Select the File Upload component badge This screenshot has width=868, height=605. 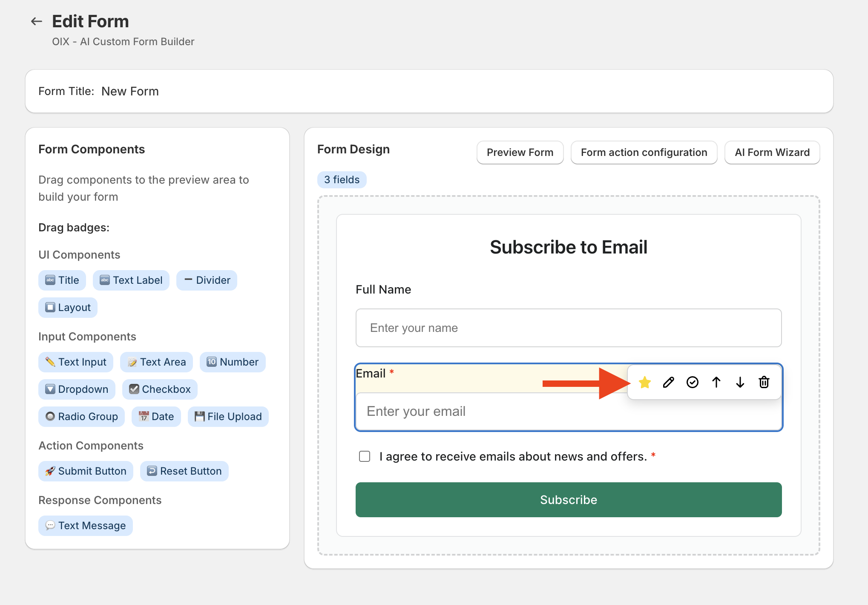click(x=228, y=416)
